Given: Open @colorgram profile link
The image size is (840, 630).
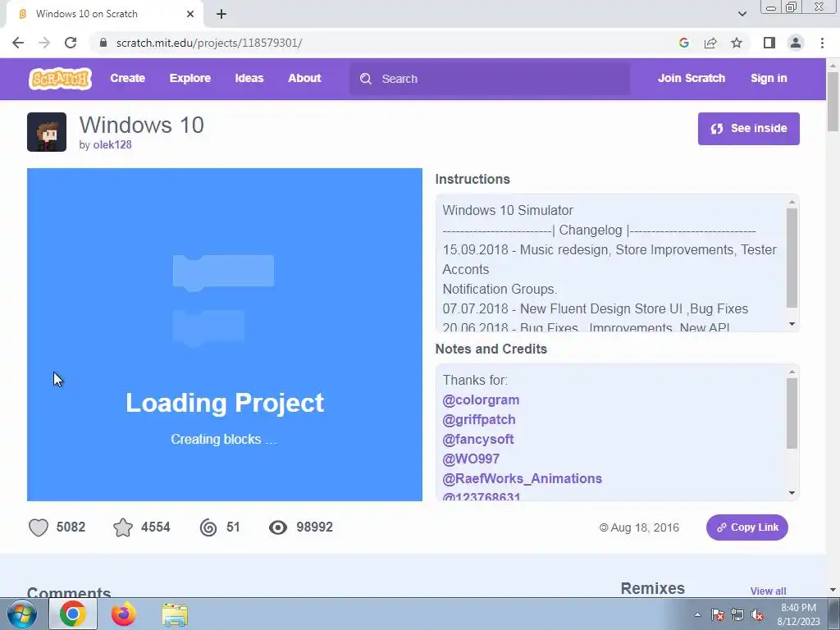Looking at the screenshot, I should (481, 400).
